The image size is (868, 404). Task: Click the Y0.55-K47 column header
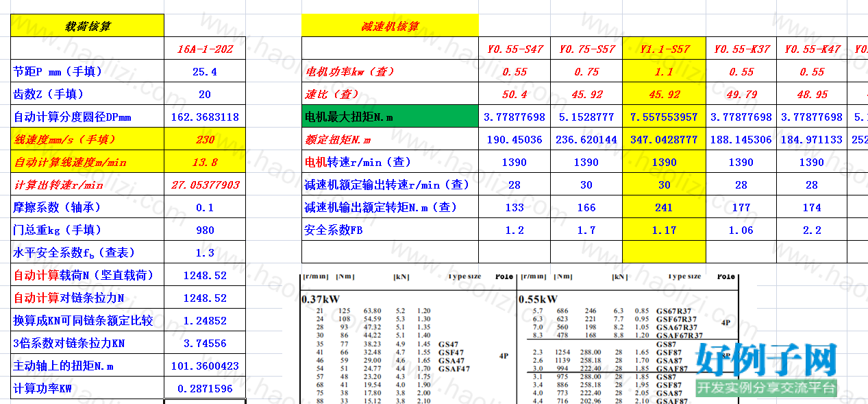(812, 49)
